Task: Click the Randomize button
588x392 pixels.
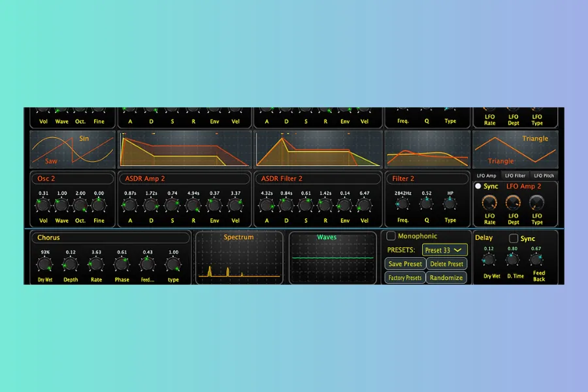Action: (446, 278)
